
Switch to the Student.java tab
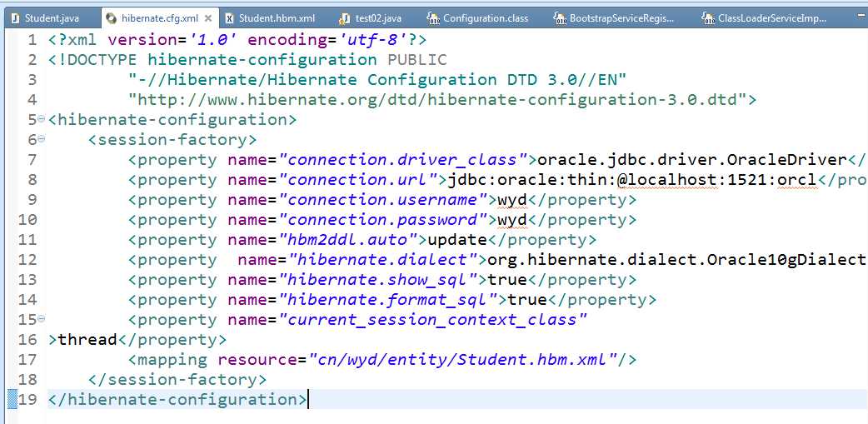click(45, 18)
